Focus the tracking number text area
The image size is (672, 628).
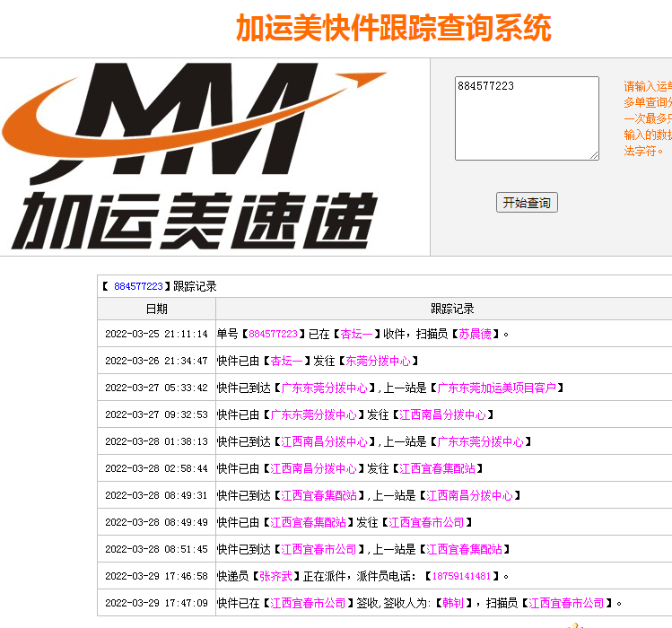pos(527,118)
